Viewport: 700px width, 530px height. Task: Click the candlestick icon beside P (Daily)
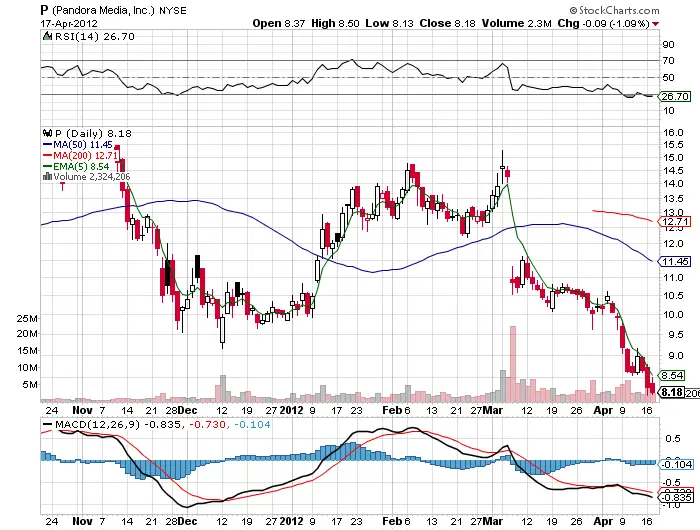[47, 133]
